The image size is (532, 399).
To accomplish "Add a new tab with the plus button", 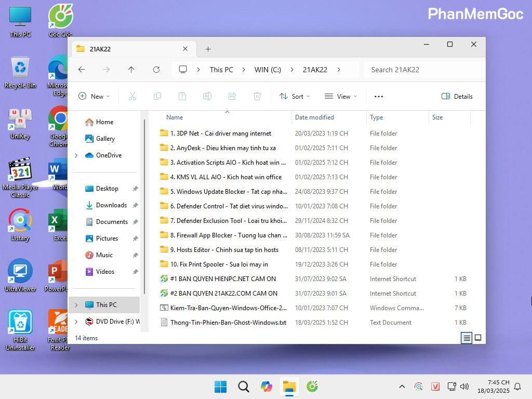I will (x=208, y=49).
